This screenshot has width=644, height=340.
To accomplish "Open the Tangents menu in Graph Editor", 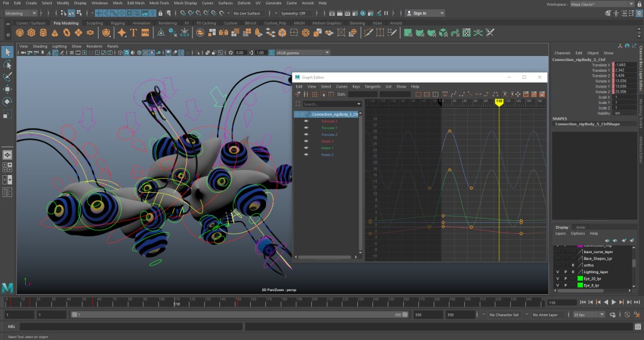I will (x=372, y=86).
